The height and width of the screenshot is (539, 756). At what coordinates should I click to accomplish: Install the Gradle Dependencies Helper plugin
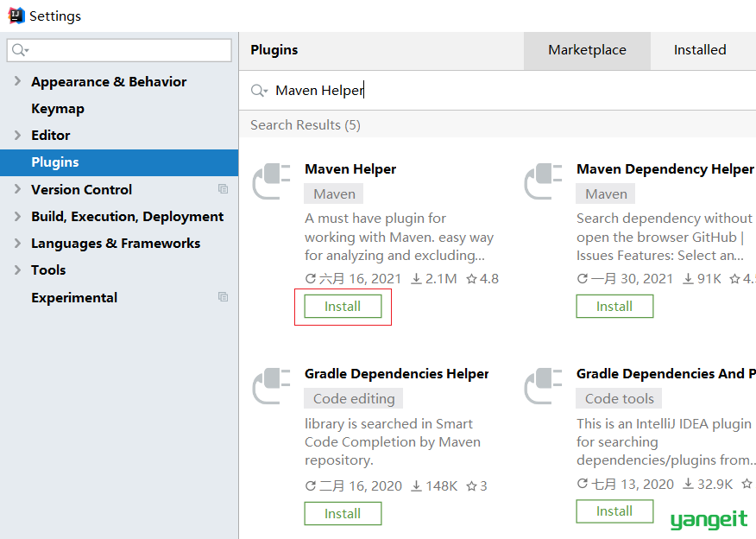click(x=343, y=513)
